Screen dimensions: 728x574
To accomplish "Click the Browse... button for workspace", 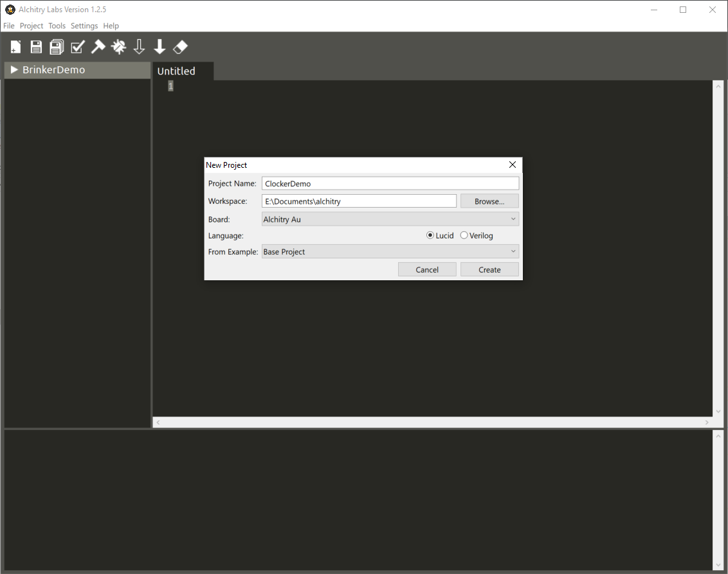I will [489, 201].
